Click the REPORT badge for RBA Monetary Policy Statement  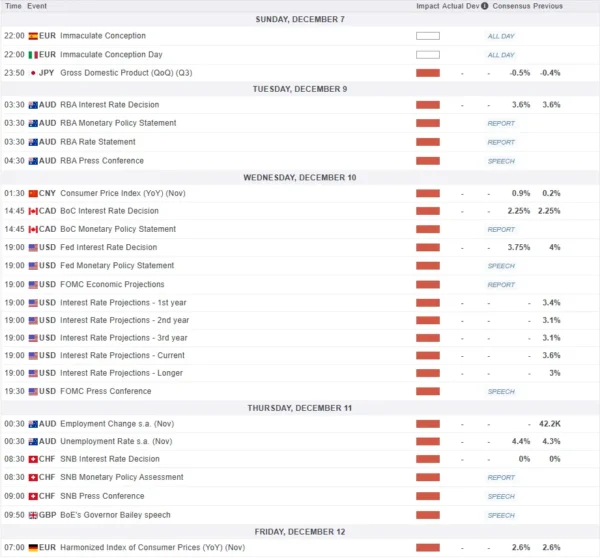coord(501,124)
